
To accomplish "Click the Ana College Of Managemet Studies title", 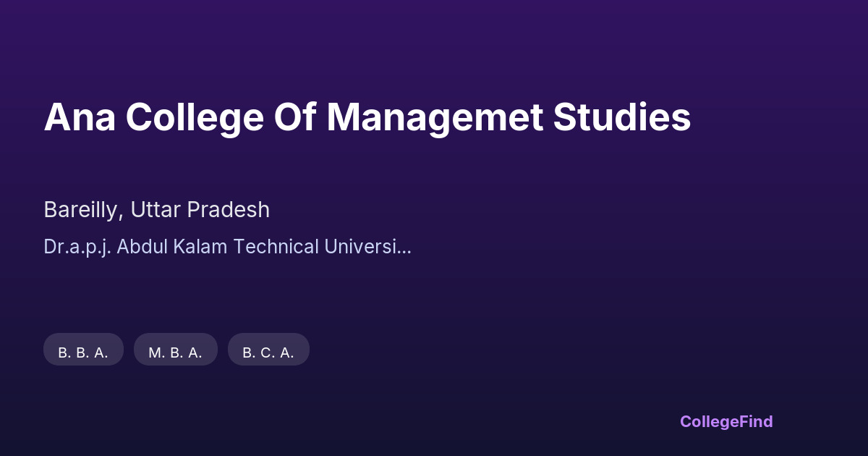I will (367, 118).
